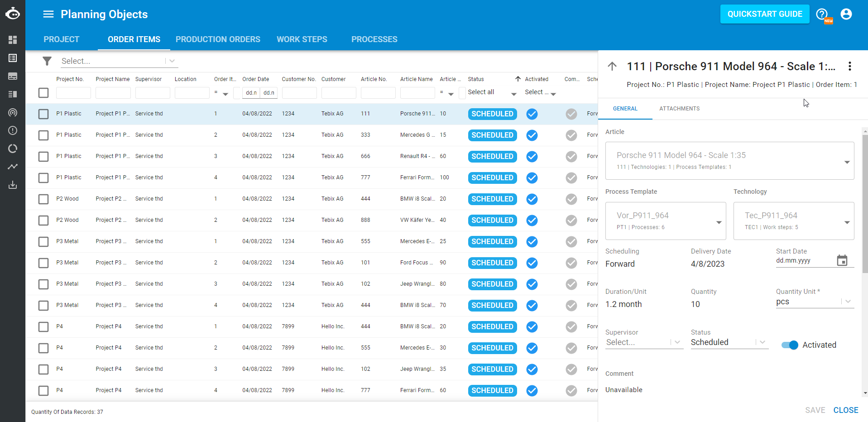868x422 pixels.
Task: Open the filter icon above the order table
Action: pyautogui.click(x=47, y=61)
